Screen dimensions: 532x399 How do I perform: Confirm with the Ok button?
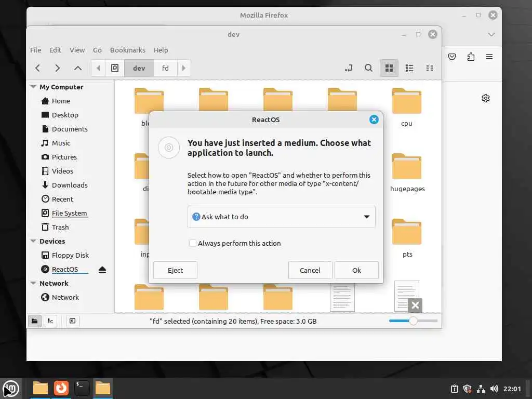(x=356, y=270)
